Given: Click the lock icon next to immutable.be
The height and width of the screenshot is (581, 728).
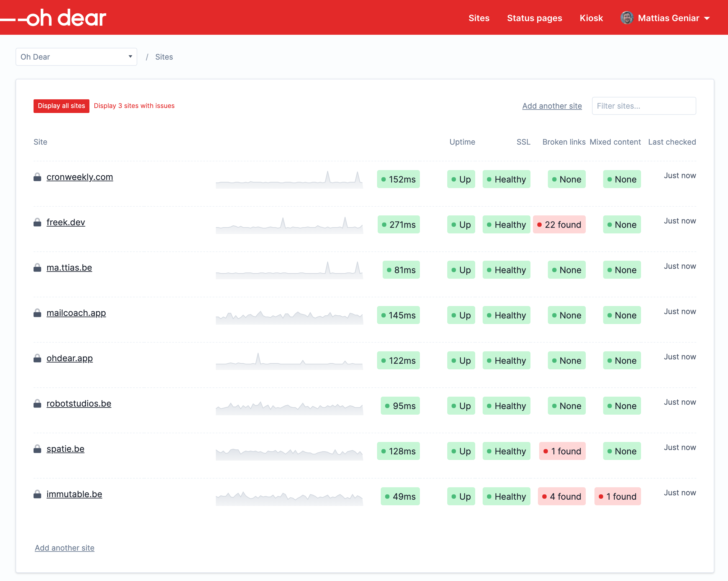Looking at the screenshot, I should click(37, 494).
